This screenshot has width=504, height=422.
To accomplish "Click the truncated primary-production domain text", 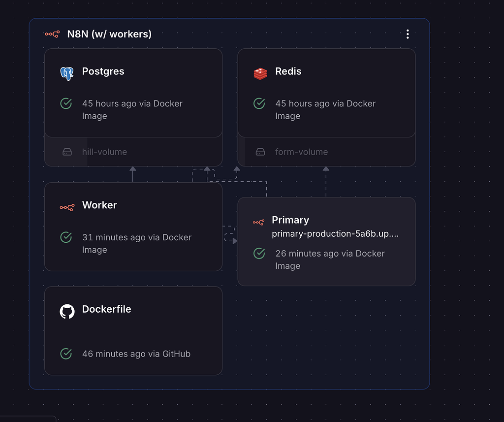I will (335, 234).
